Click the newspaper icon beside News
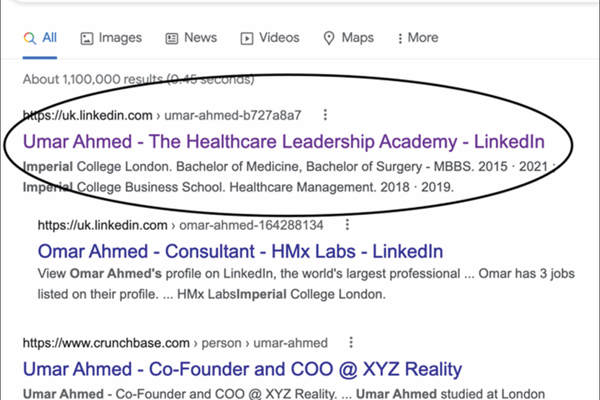This screenshot has width=600, height=400. (172, 38)
